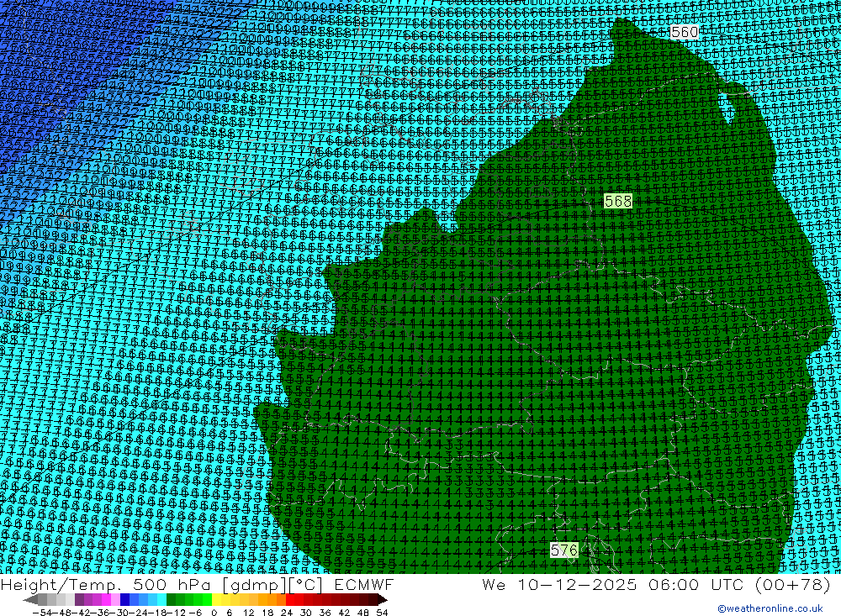
Task: Click the We 10-12-2025 06:00 UTC timestamp
Action: point(657,585)
